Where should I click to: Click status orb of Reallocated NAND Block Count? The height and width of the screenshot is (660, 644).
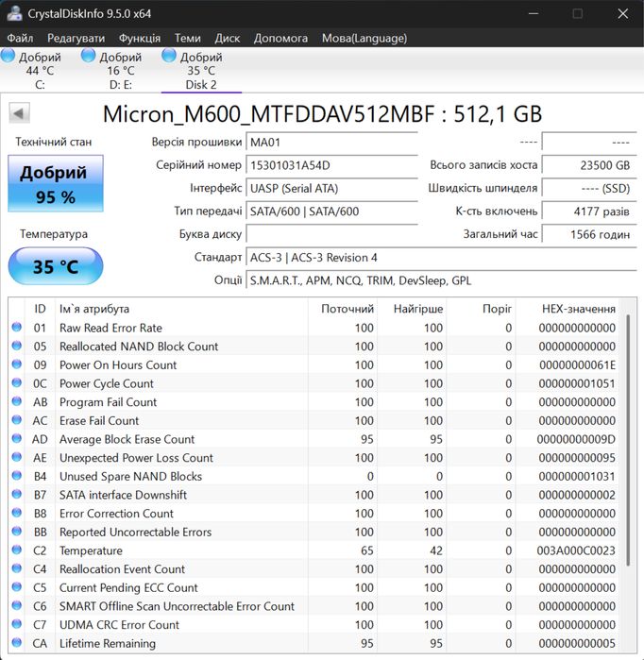[x=17, y=346]
